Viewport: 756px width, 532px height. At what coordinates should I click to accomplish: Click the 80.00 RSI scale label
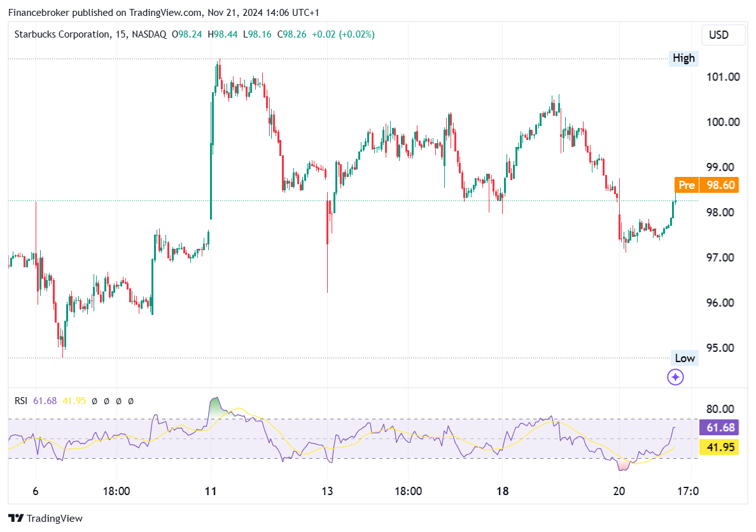coord(723,409)
